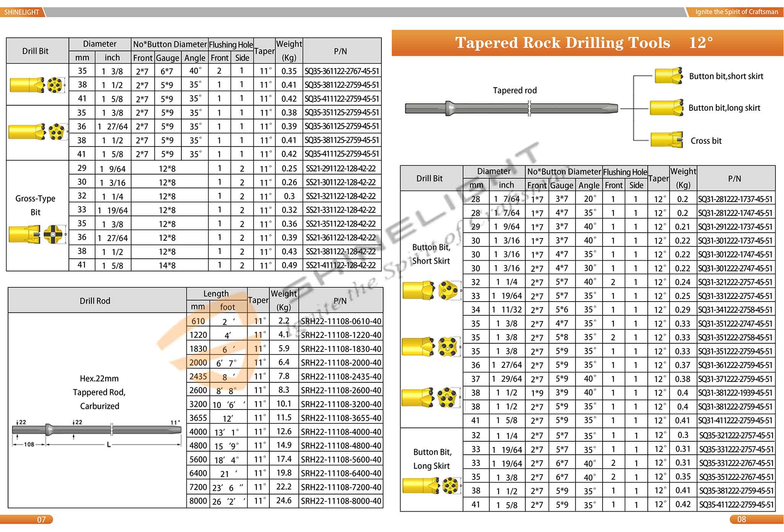Select P/N SQ31-281222-1747-45-51

(x=735, y=213)
